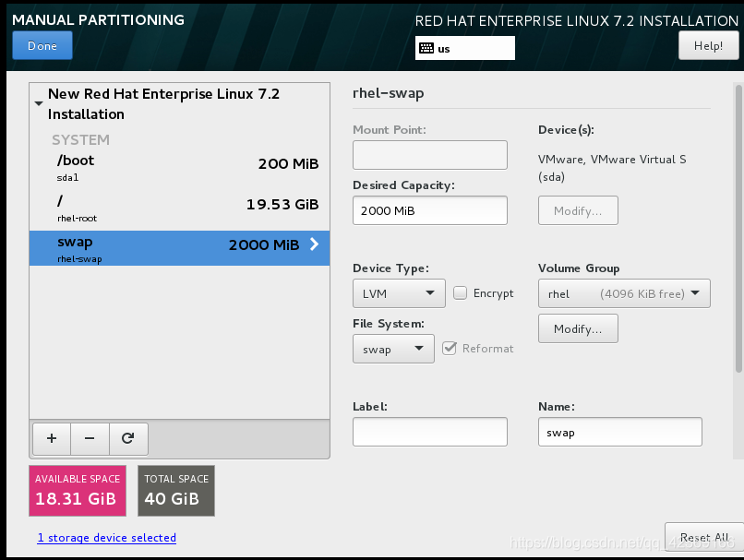Add a new mount point with plus icon
744x560 pixels.
(x=52, y=438)
